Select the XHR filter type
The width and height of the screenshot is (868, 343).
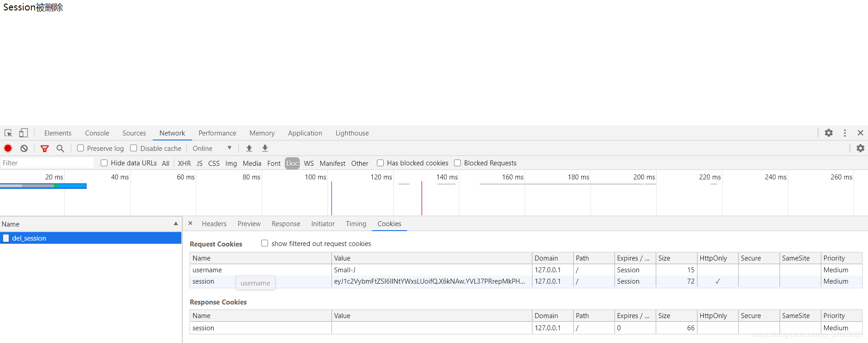click(184, 163)
